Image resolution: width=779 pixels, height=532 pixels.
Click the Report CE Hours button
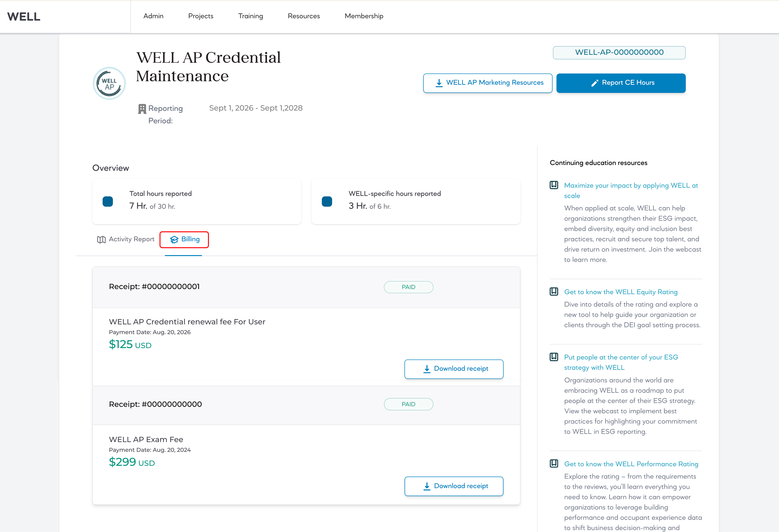pos(621,83)
